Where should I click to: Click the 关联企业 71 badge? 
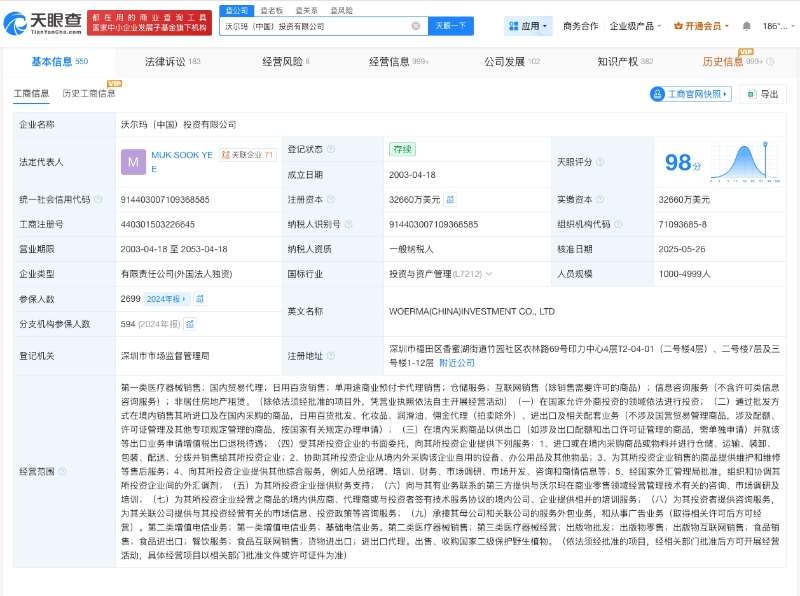click(248, 155)
